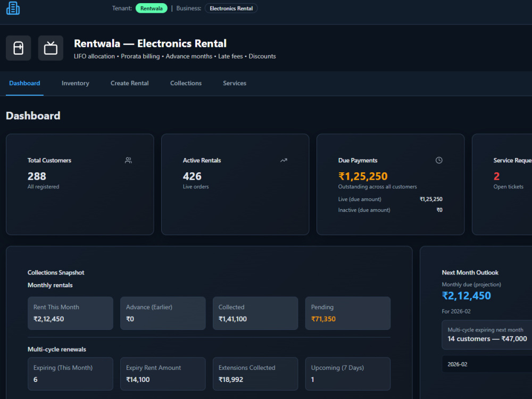Click the 288 total customers value
This screenshot has height=399, width=532.
coord(37,176)
